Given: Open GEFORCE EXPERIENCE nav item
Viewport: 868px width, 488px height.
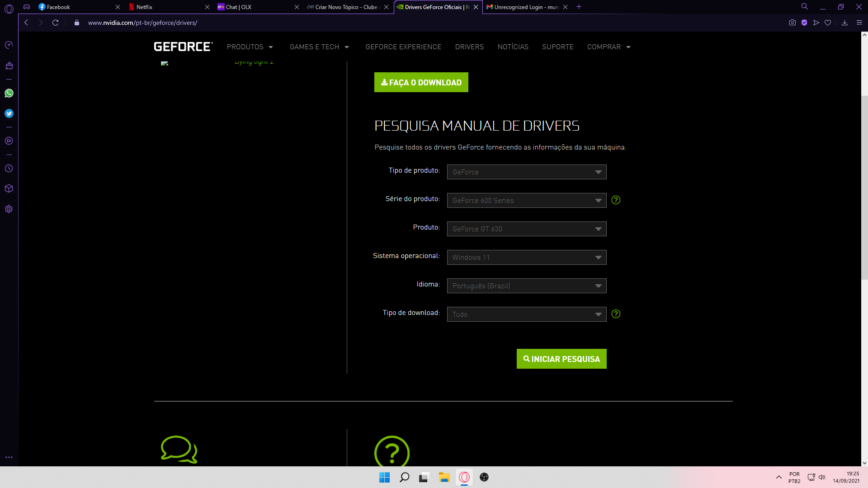Looking at the screenshot, I should click(403, 47).
